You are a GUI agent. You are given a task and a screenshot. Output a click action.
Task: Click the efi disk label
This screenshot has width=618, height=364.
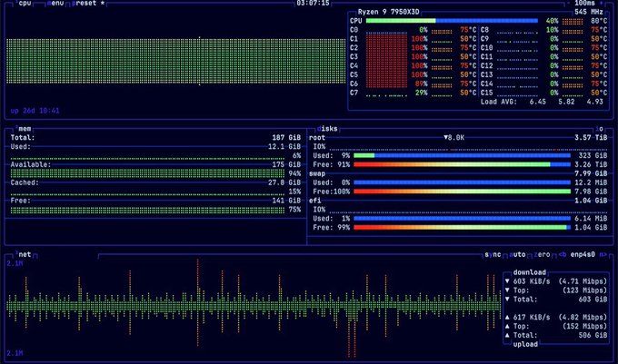coord(315,201)
